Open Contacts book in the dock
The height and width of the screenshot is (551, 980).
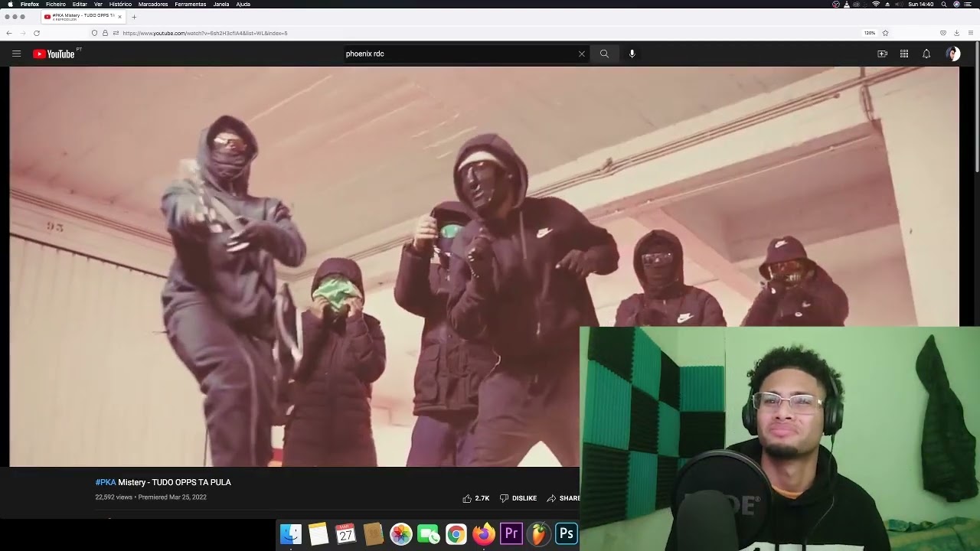(x=374, y=533)
